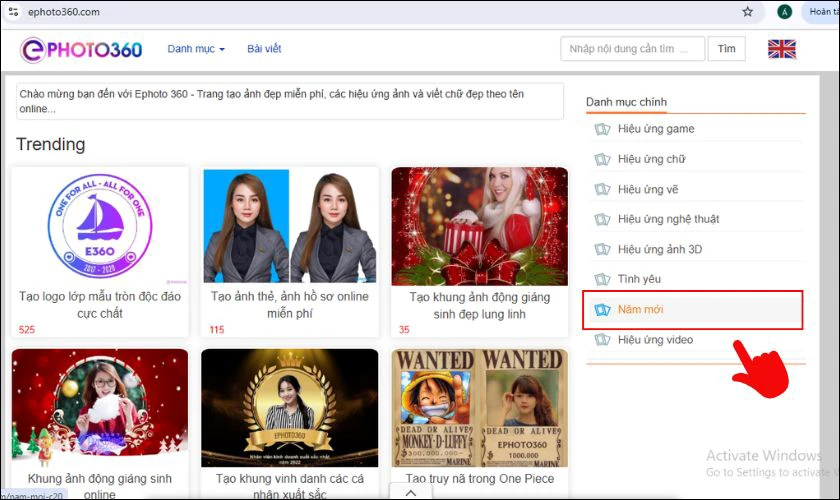Click the icon beside Hiệu ứng ảnh 3D
Image resolution: width=840 pixels, height=500 pixels.
tap(602, 249)
